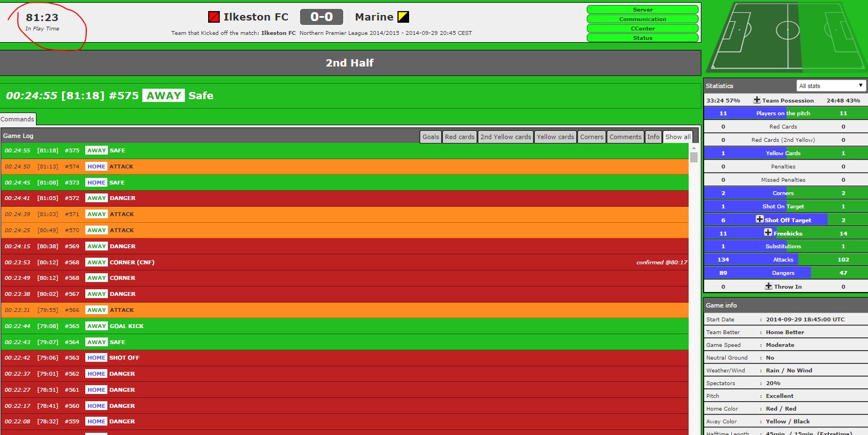This screenshot has width=868, height=435.
Task: Filter game log by Yellow cards
Action: point(555,137)
